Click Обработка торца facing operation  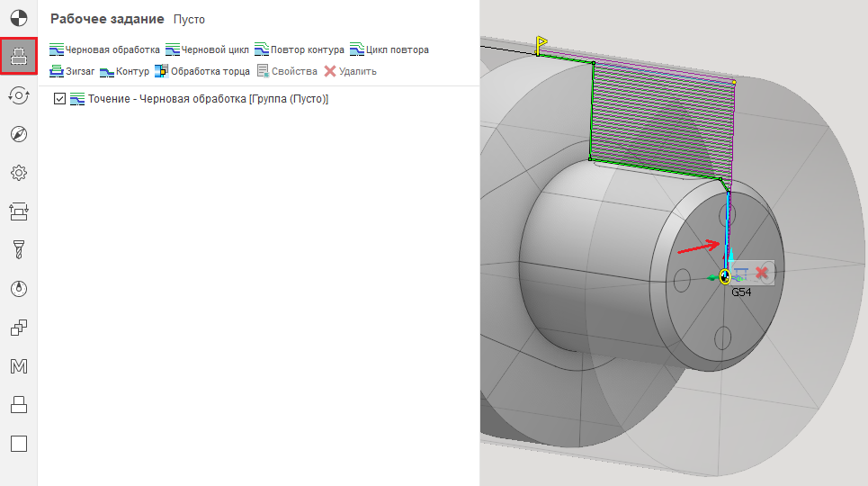(x=202, y=71)
